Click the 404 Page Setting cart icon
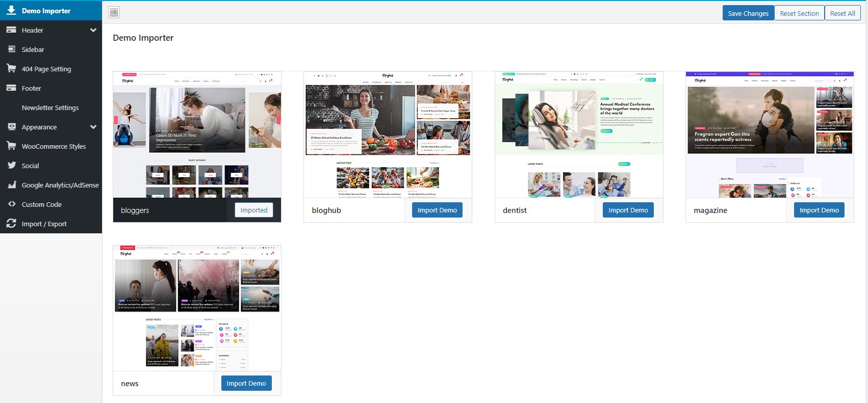 point(11,68)
